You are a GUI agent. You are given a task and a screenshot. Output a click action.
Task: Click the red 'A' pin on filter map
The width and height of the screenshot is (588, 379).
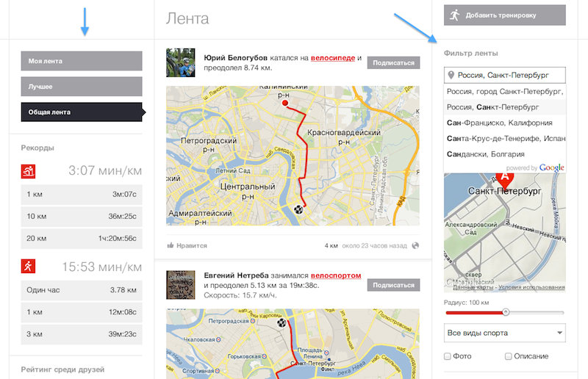click(x=504, y=176)
